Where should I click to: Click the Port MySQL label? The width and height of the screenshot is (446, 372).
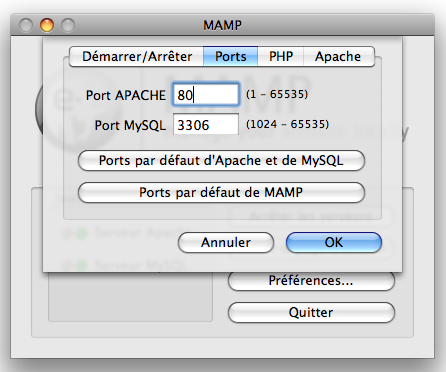(x=130, y=126)
